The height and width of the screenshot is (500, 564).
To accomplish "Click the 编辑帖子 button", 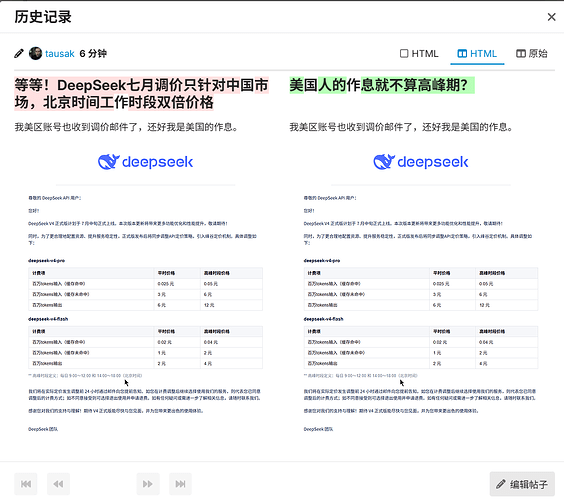I will coord(522,484).
